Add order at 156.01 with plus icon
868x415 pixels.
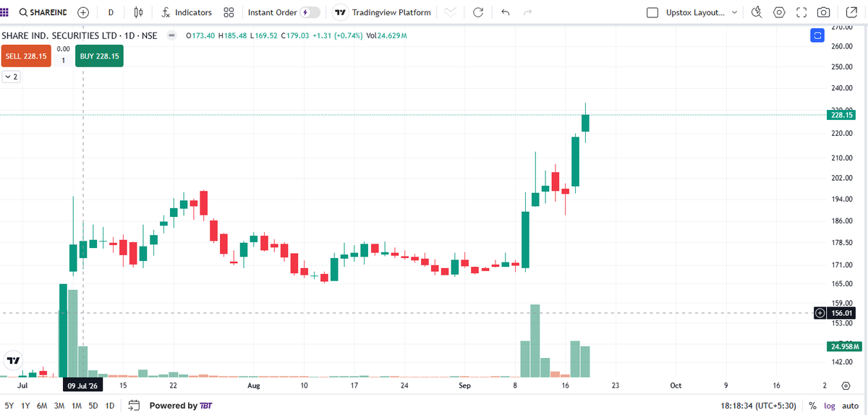click(x=820, y=313)
